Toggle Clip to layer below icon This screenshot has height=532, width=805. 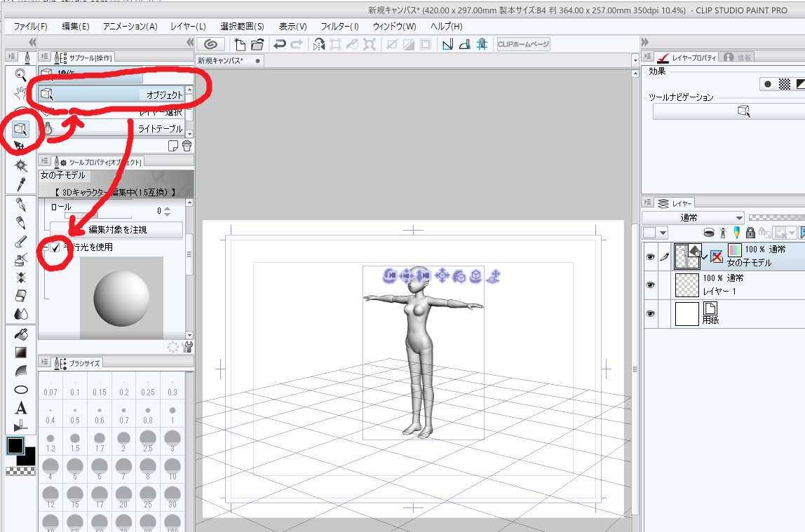coord(709,233)
